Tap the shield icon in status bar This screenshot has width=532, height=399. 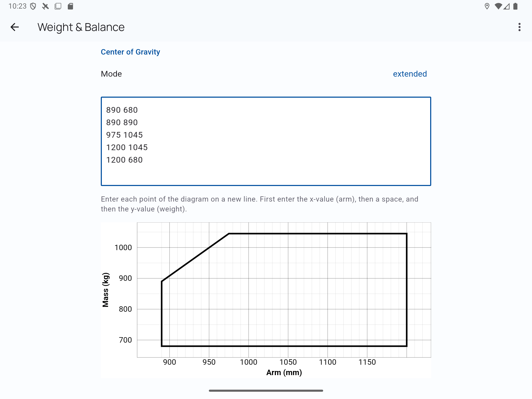point(33,6)
